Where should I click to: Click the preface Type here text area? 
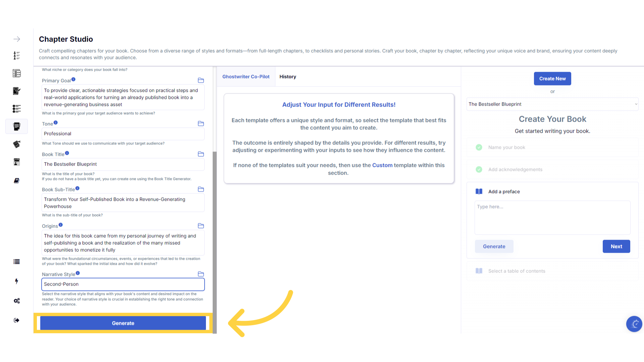552,218
